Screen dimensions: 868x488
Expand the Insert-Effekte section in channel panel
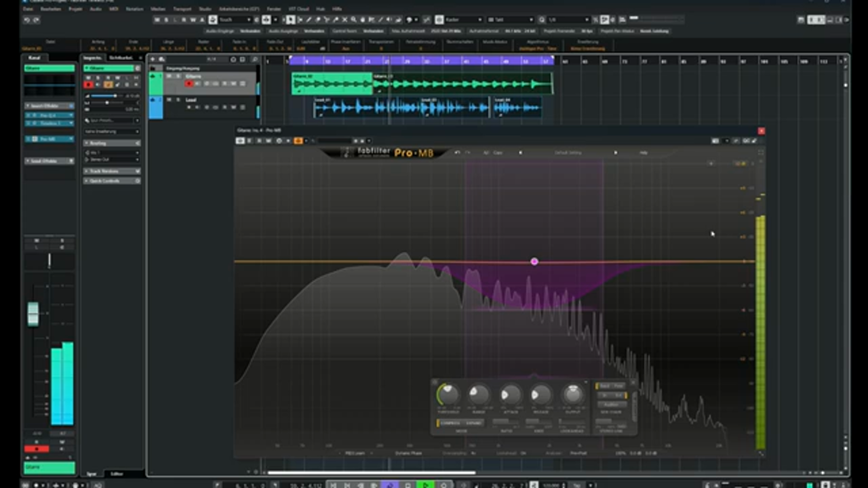(49, 106)
